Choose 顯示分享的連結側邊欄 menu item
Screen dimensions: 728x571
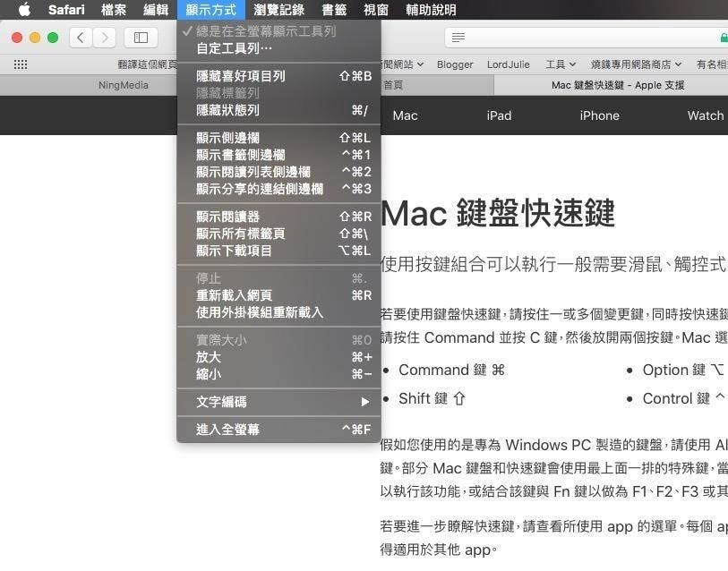[279, 190]
